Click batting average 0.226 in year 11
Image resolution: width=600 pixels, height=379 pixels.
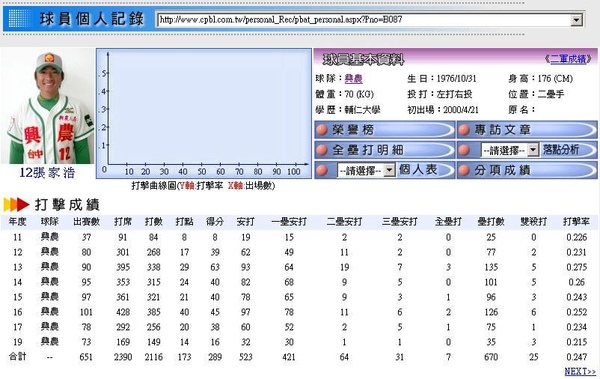(577, 237)
